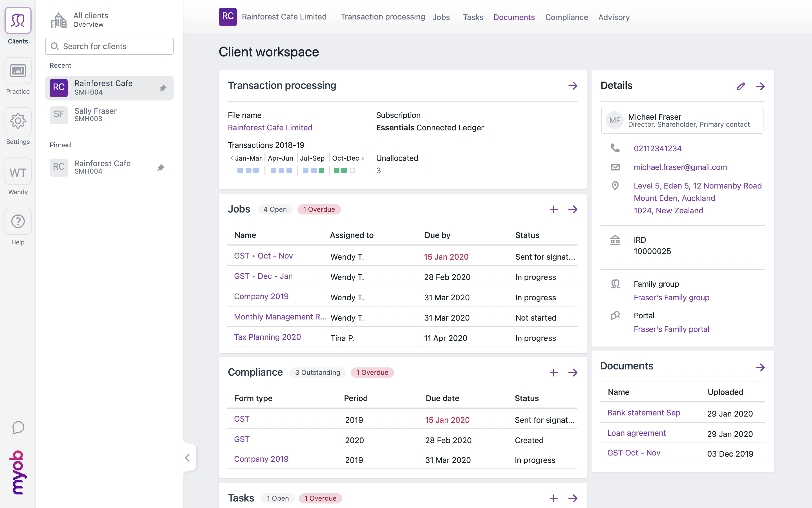Open GST Oct - Nov job
The width and height of the screenshot is (812, 508).
click(263, 256)
